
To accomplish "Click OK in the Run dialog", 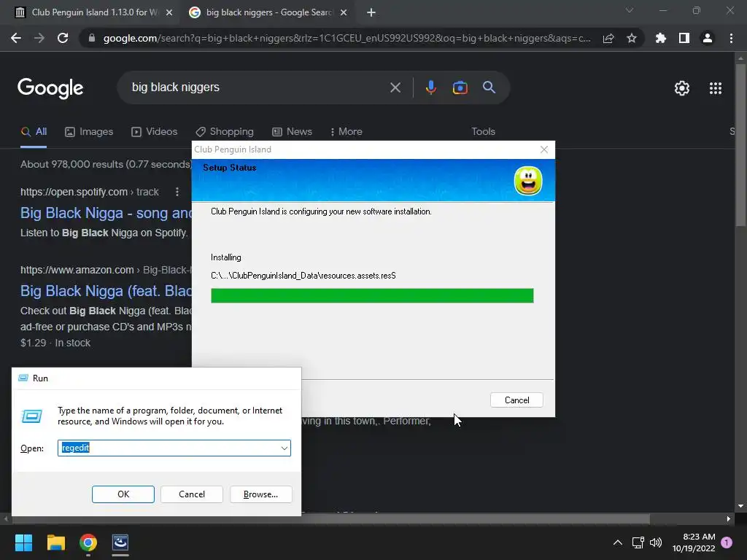I will [123, 494].
